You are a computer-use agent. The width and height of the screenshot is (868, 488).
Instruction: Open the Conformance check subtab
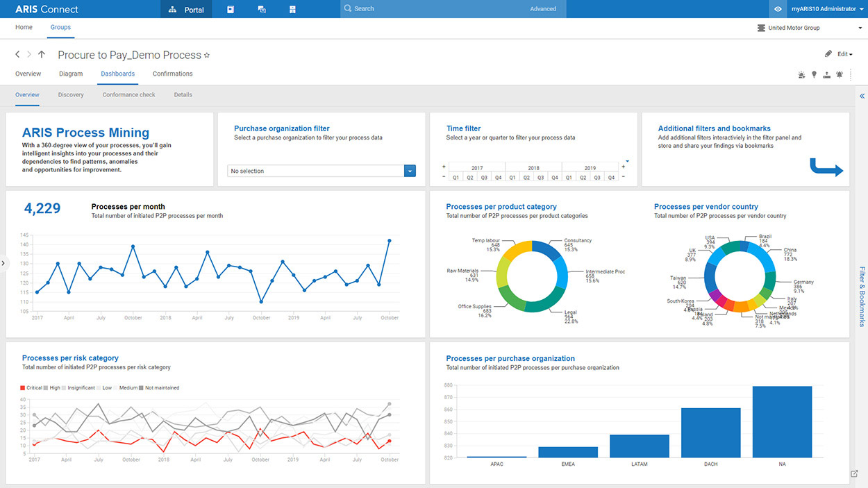[x=129, y=94]
